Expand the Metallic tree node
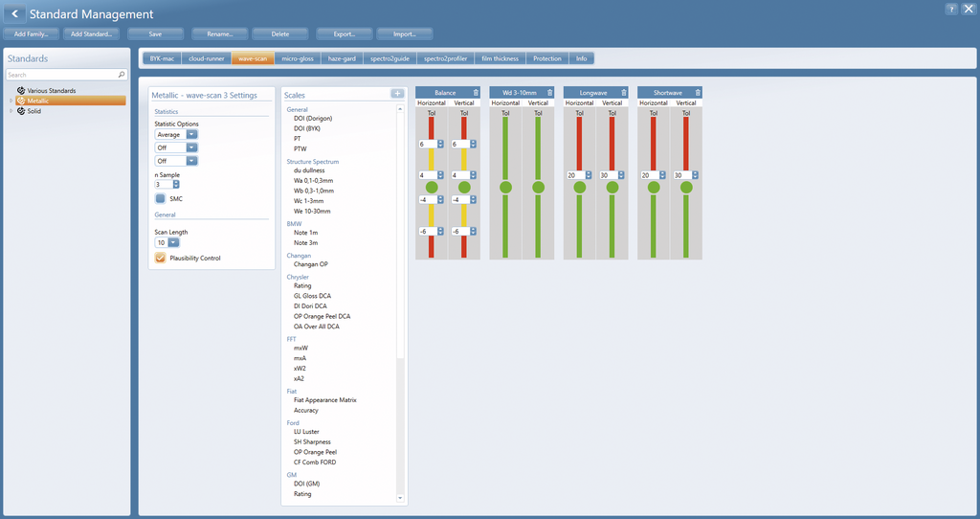This screenshot has width=980, height=519. pyautogui.click(x=11, y=101)
